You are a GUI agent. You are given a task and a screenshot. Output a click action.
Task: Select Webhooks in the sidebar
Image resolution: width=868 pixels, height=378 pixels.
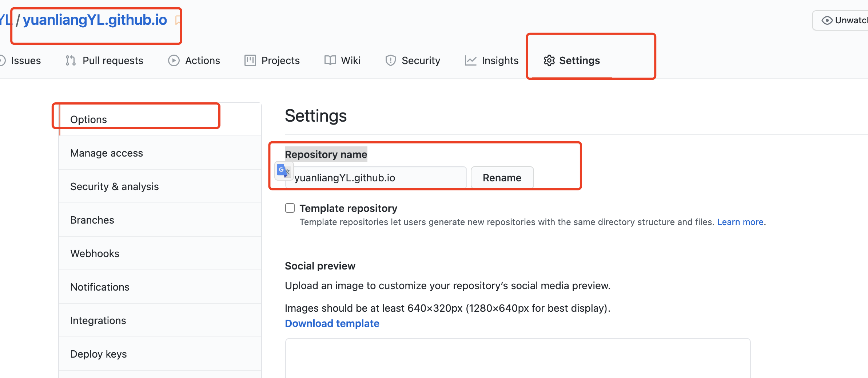[x=95, y=253]
